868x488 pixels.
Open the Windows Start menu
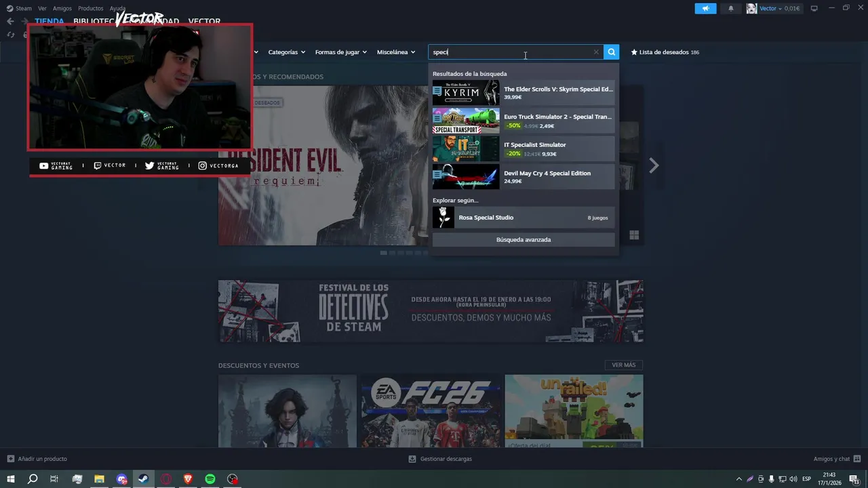click(x=10, y=479)
